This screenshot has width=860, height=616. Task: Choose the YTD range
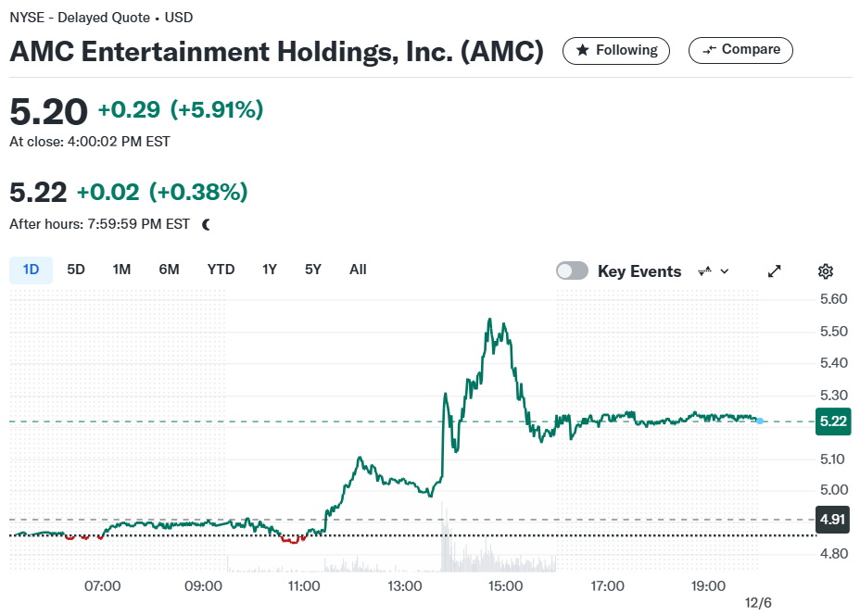click(x=221, y=270)
